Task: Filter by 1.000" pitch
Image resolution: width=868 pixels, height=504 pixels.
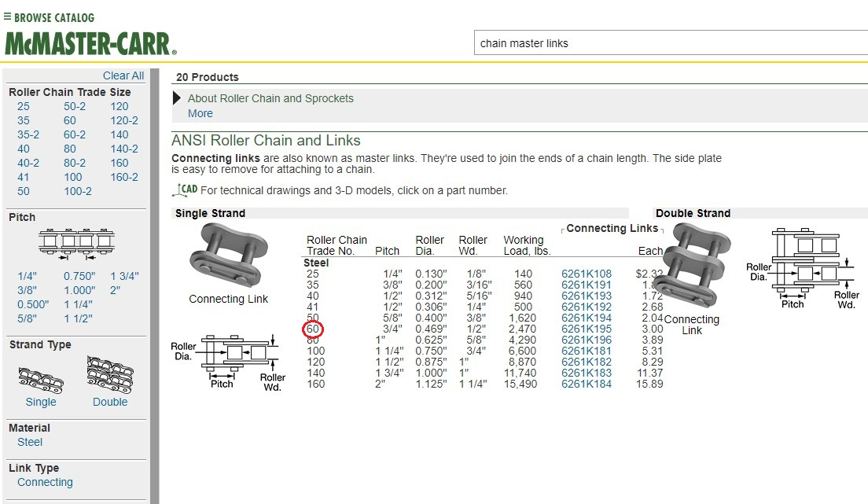Action: (79, 290)
